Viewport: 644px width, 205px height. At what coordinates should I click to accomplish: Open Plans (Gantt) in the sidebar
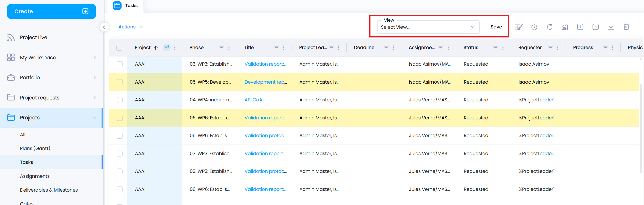pyautogui.click(x=35, y=148)
